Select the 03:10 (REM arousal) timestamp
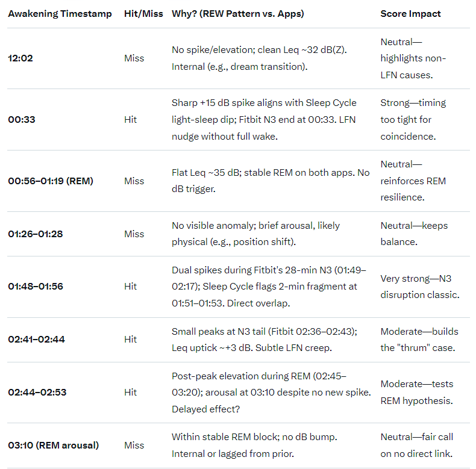The image size is (476, 469). pos(53,446)
